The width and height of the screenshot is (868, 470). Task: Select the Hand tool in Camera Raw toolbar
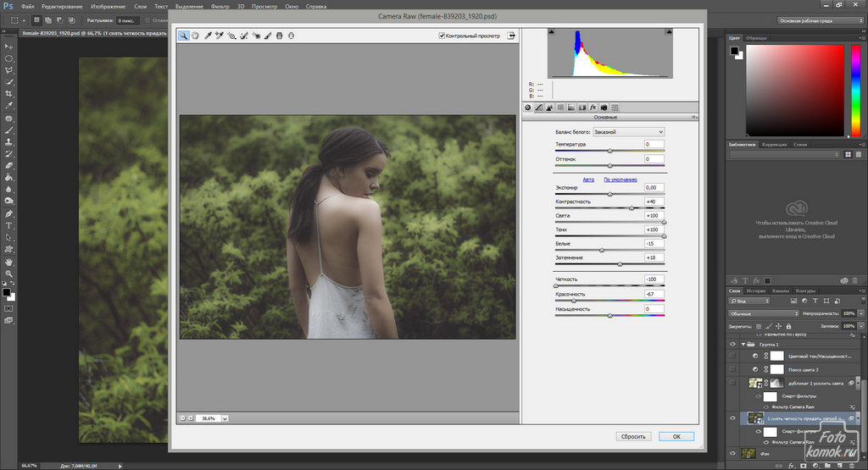pyautogui.click(x=195, y=36)
